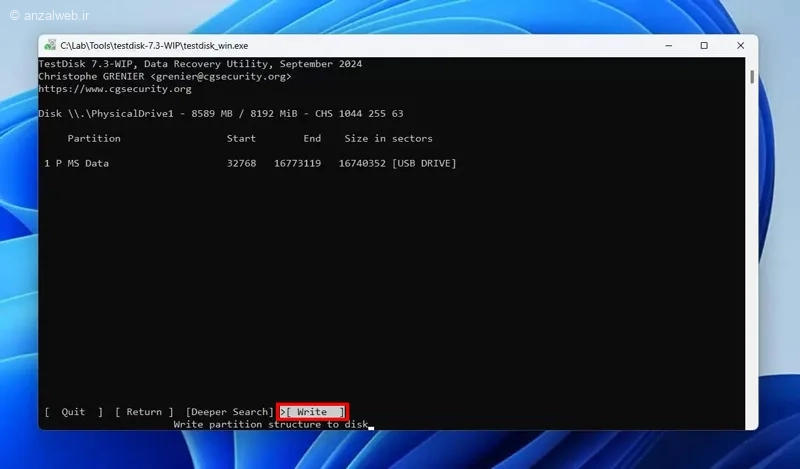Close the TestDisk console window

[x=740, y=45]
